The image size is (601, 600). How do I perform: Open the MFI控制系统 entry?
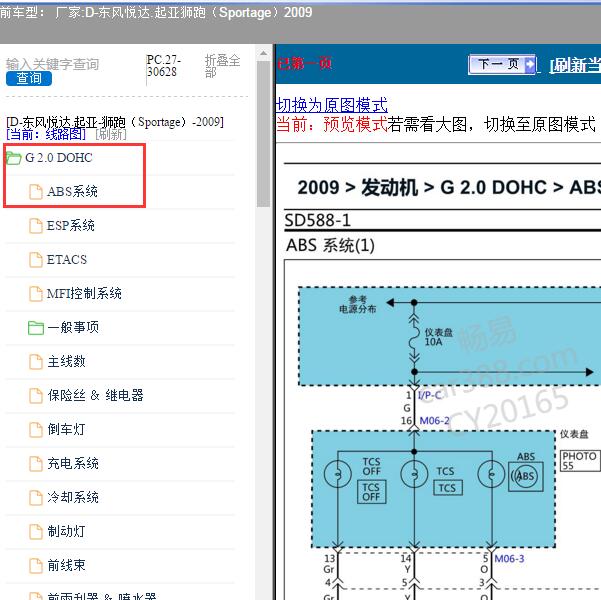click(84, 294)
